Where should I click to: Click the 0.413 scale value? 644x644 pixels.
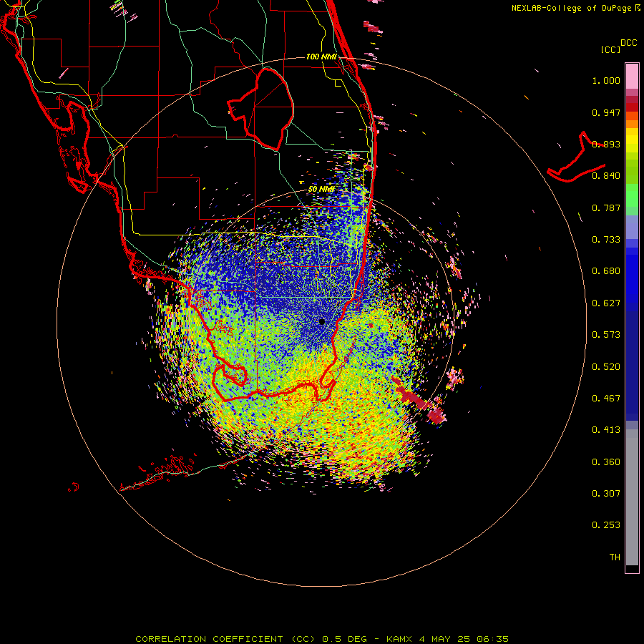pos(606,430)
